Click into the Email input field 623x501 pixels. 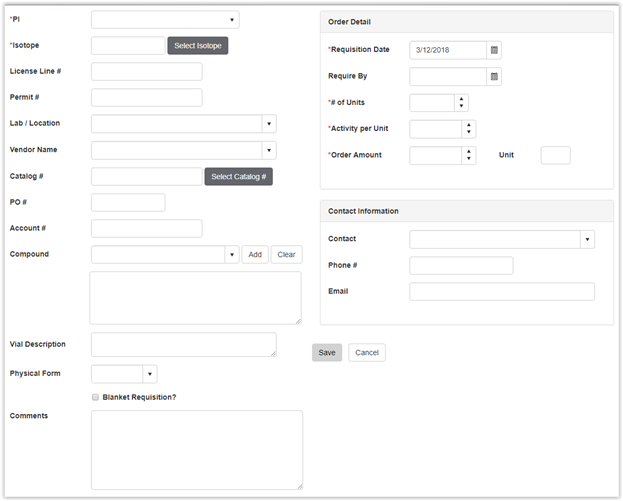click(x=502, y=292)
